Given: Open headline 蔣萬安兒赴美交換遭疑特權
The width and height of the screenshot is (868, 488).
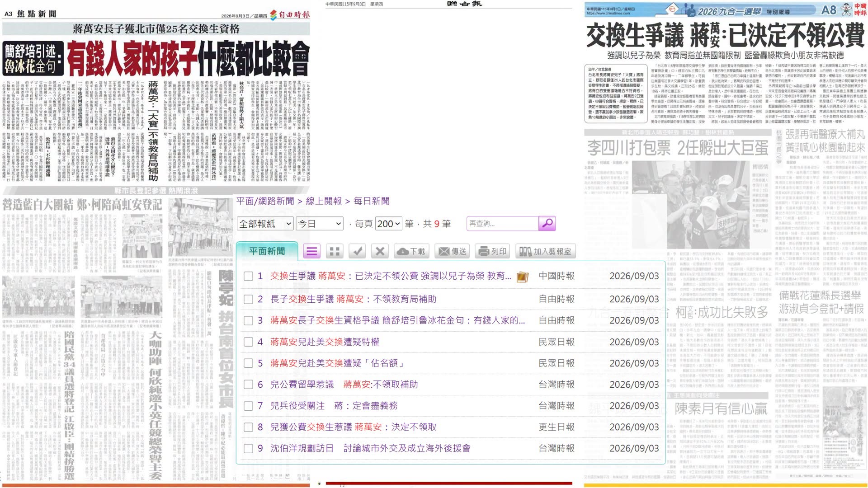Looking at the screenshot, I should click(x=325, y=342).
